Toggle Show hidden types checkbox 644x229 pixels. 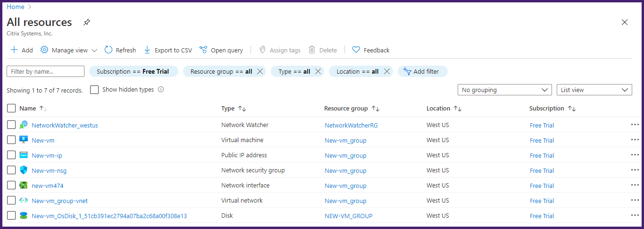pos(94,90)
